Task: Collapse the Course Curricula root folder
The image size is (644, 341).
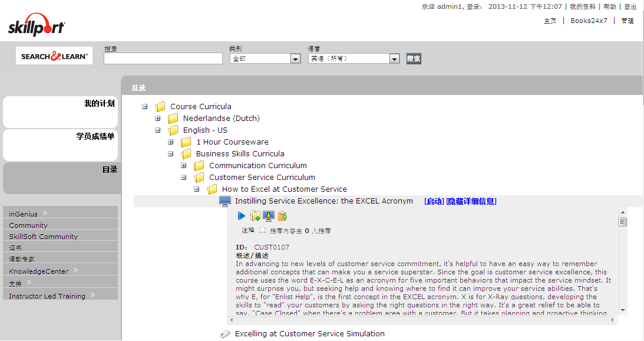Action: (x=145, y=107)
